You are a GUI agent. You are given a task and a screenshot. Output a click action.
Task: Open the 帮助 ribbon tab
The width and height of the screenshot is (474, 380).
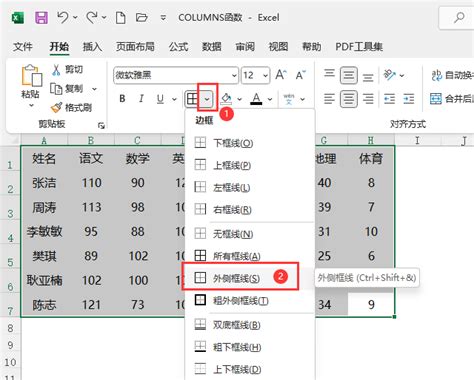(312, 47)
